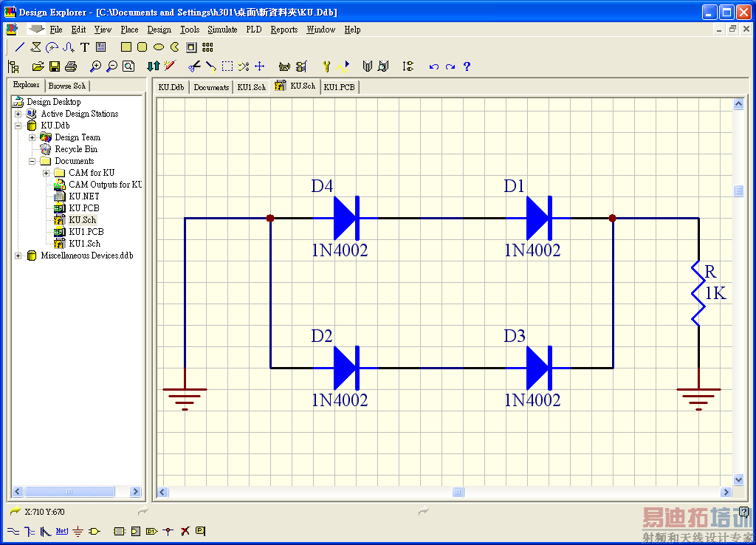This screenshot has width=756, height=545.
Task: Expand Miscellaneous Devices.ddb node
Action: 18,256
